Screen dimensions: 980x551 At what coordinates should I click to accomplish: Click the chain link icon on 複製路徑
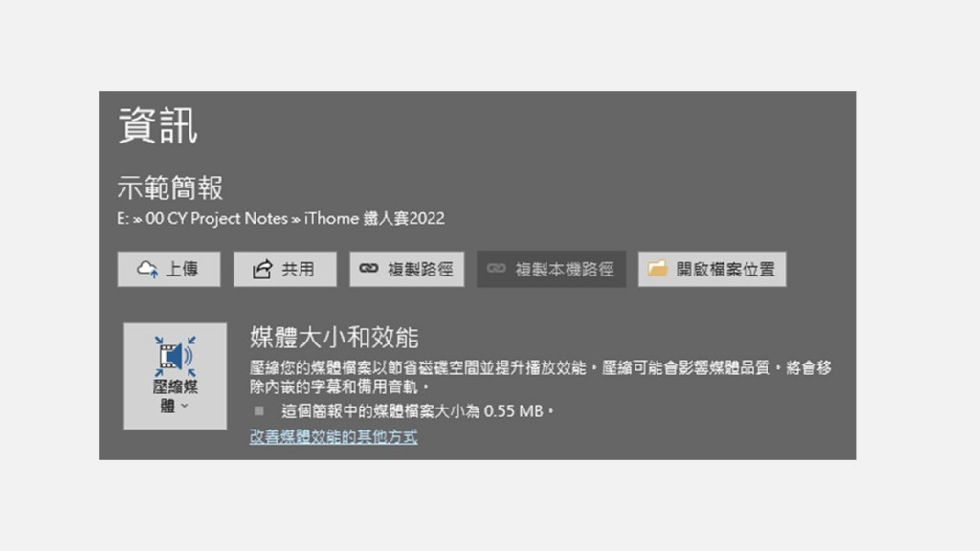coord(368,268)
